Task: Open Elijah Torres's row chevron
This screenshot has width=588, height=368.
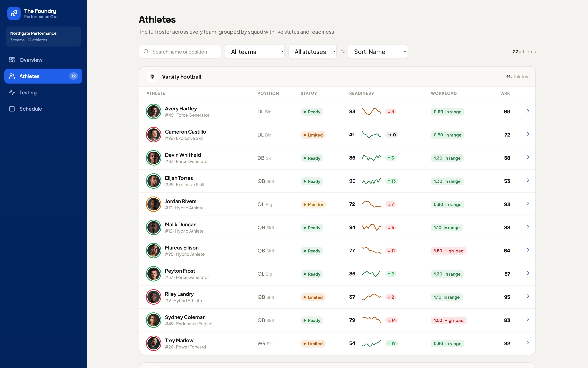Action: [x=528, y=180]
